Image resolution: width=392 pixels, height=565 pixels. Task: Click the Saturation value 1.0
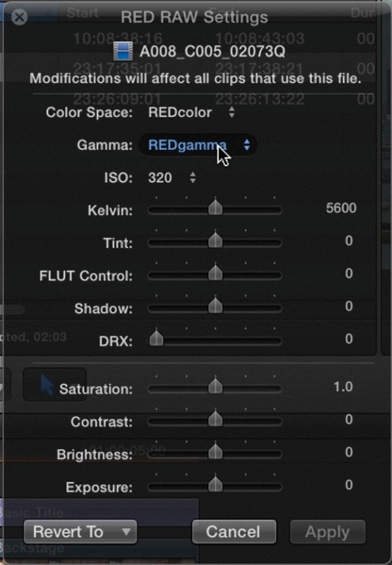click(x=343, y=387)
